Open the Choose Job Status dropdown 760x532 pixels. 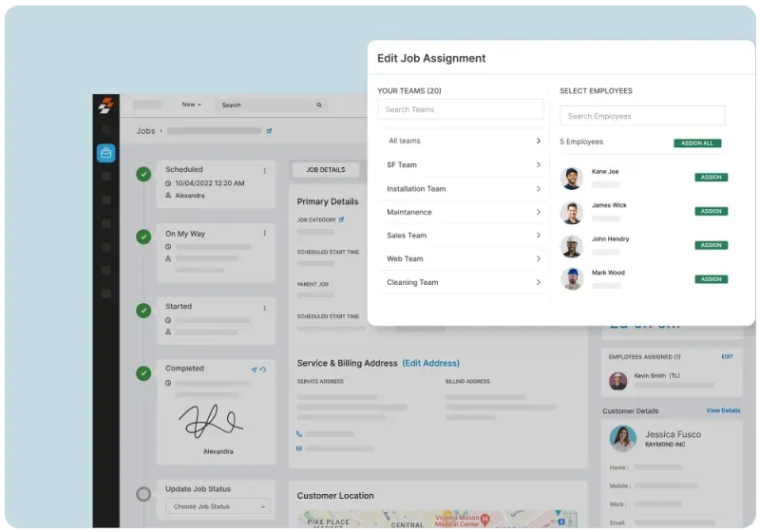tap(217, 506)
